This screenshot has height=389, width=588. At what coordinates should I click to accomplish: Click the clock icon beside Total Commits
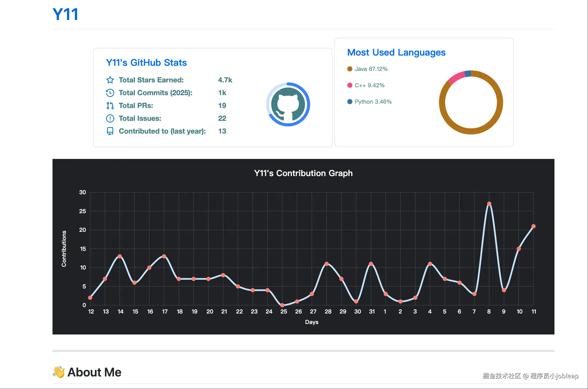[x=110, y=93]
